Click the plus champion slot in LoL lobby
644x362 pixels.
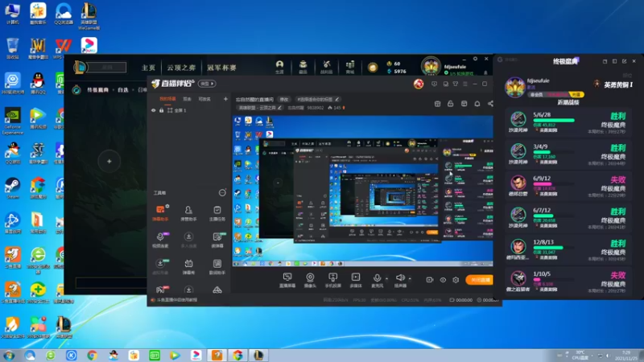pyautogui.click(x=109, y=162)
